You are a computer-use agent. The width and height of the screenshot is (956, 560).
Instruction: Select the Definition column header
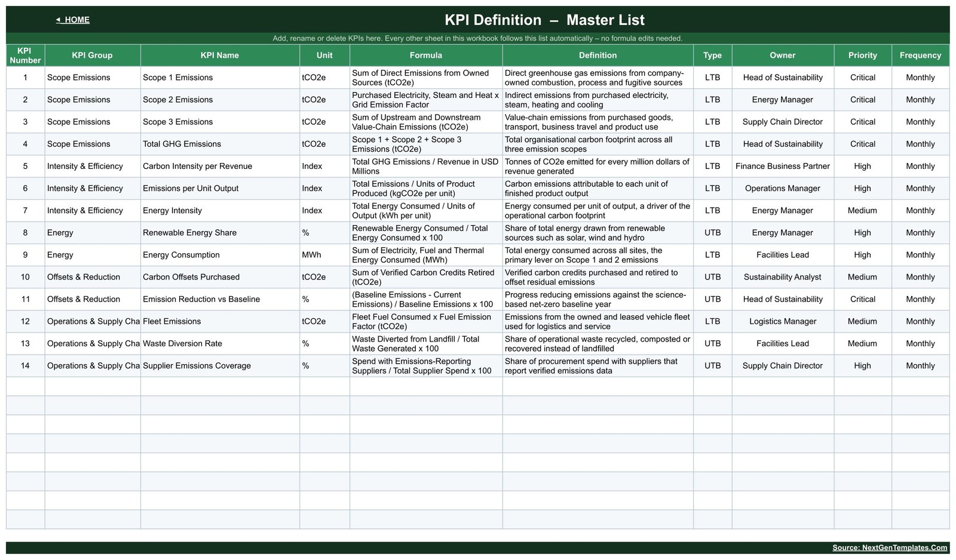pyautogui.click(x=597, y=56)
